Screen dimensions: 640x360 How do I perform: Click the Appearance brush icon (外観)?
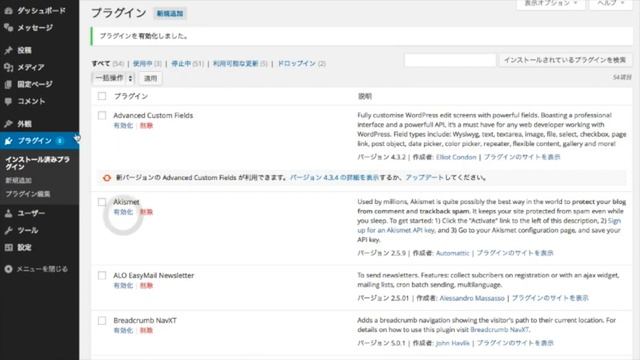coord(8,124)
